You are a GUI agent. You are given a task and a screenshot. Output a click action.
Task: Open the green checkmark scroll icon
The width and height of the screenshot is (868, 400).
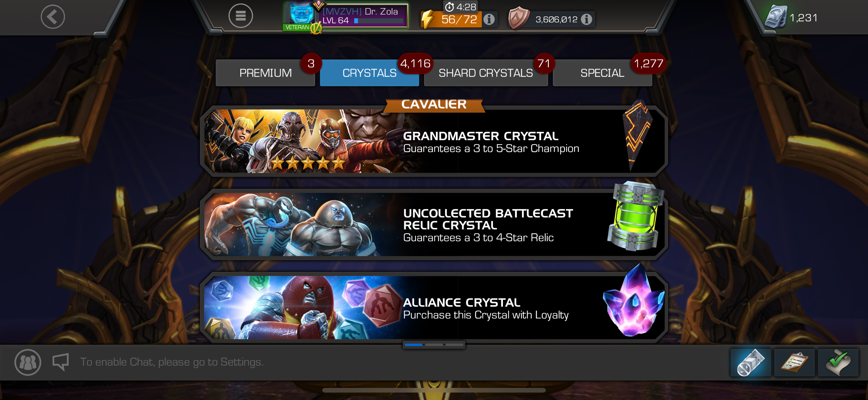coord(838,362)
